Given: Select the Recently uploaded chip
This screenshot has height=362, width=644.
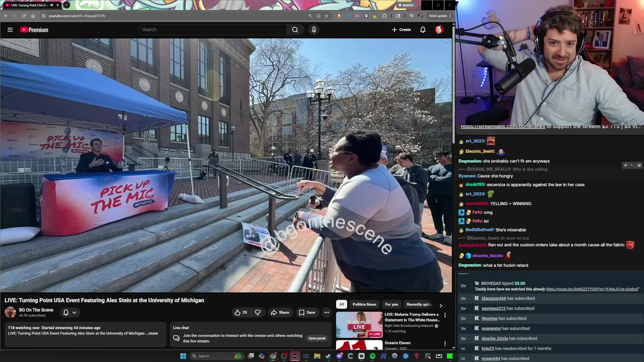Looking at the screenshot, I should [419, 304].
